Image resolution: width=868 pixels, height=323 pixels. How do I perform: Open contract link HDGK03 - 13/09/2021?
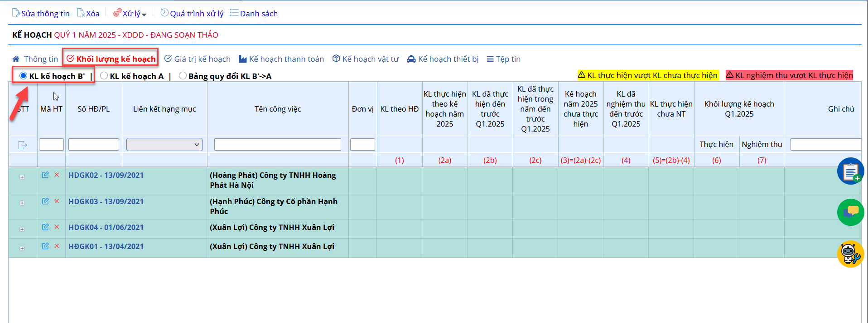[x=106, y=201]
